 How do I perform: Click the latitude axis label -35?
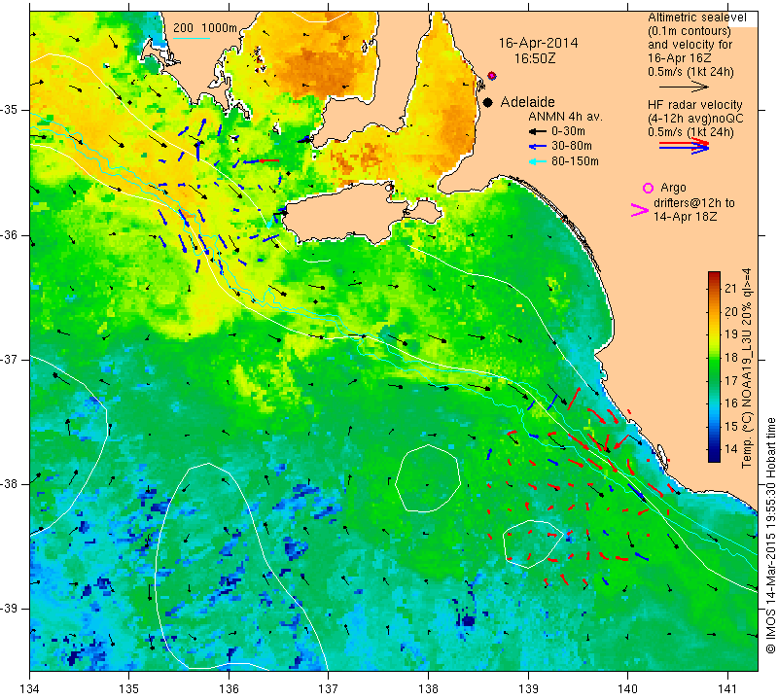pos(10,110)
